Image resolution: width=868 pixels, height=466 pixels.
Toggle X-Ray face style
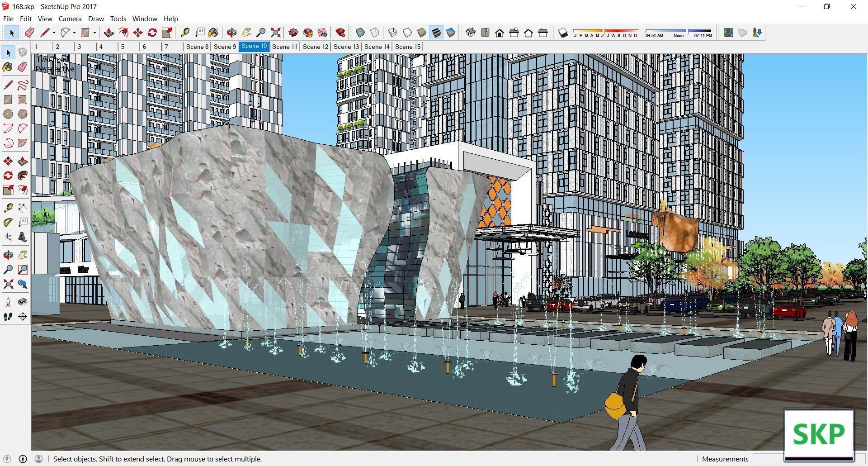coord(360,33)
